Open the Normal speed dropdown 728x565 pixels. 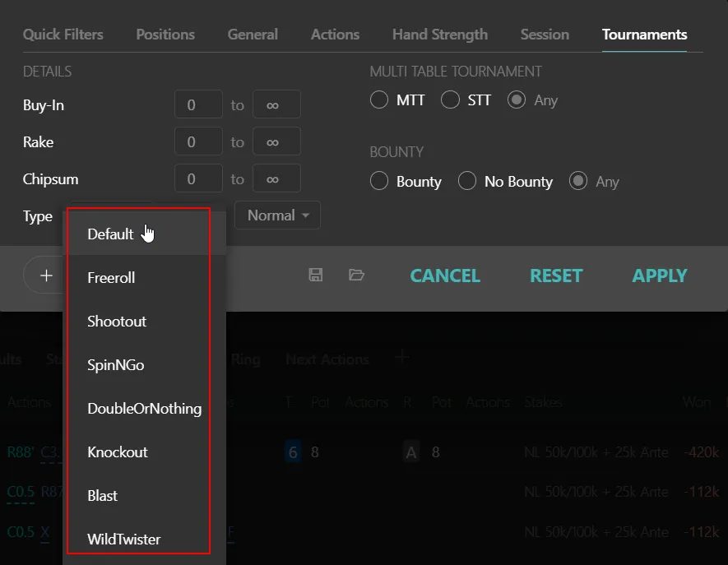point(278,215)
